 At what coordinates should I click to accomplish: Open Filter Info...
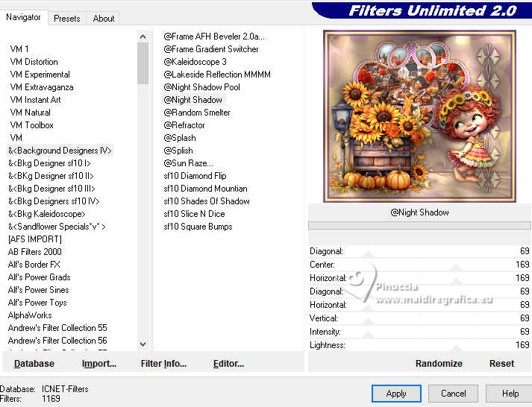tap(163, 364)
